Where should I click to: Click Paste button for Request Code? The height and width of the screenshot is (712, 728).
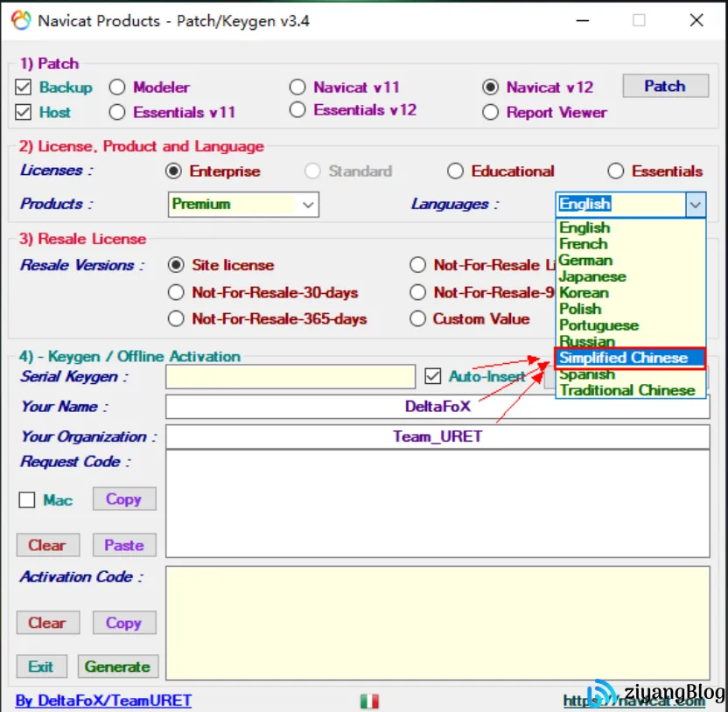[124, 545]
